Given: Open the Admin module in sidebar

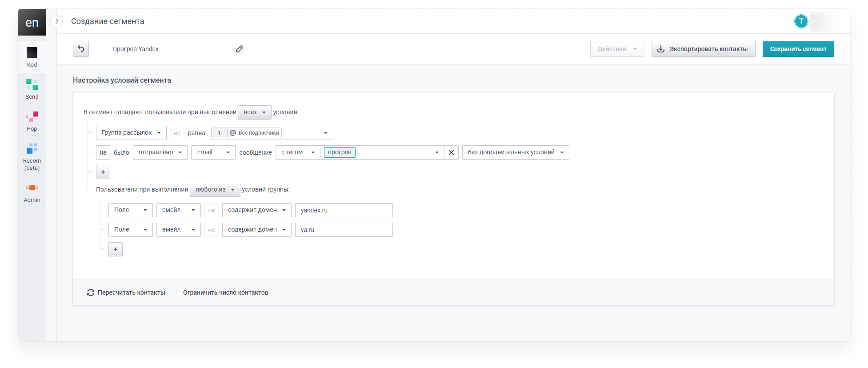Looking at the screenshot, I should (x=32, y=193).
